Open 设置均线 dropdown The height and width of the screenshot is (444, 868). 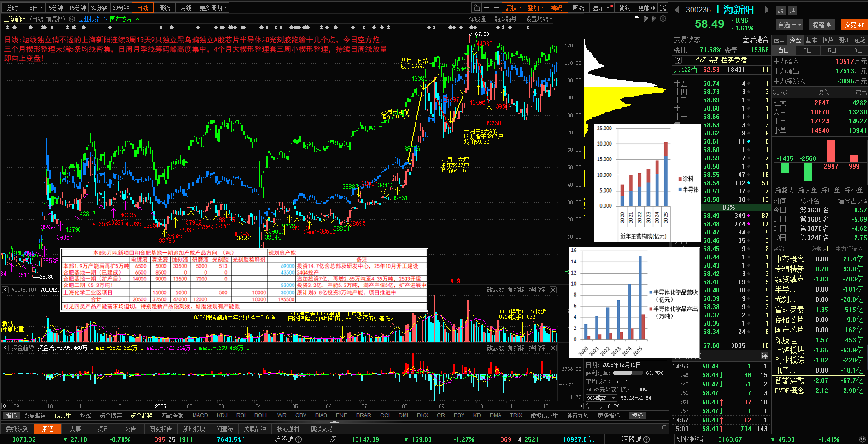tap(539, 19)
